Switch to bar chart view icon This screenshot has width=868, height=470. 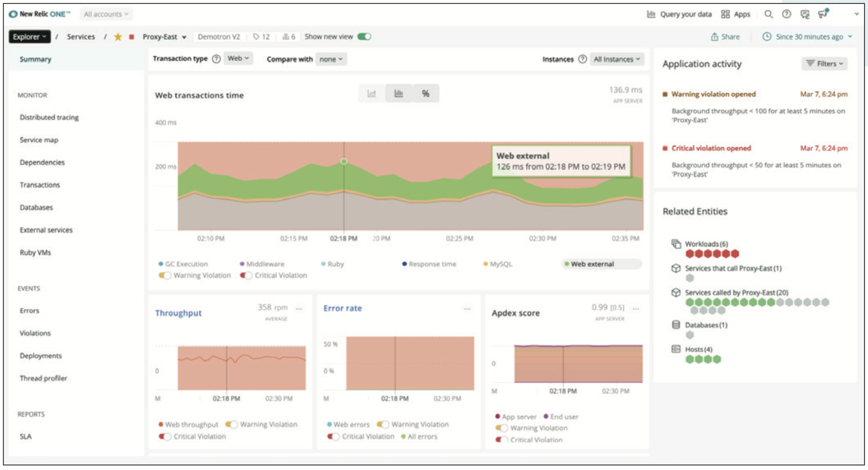(399, 93)
